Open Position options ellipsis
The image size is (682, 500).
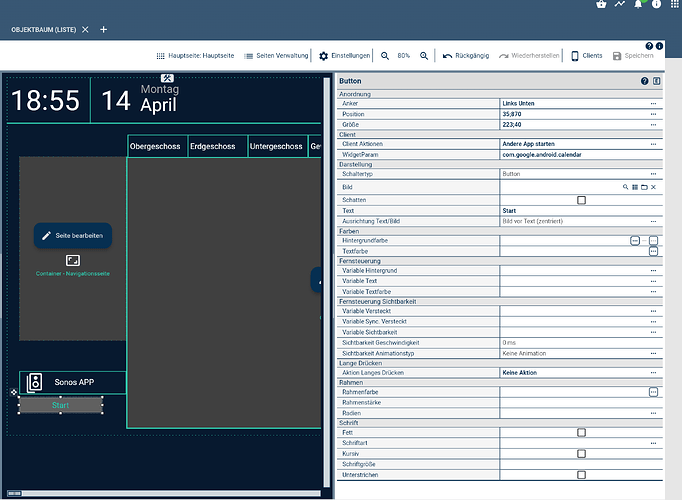(653, 114)
